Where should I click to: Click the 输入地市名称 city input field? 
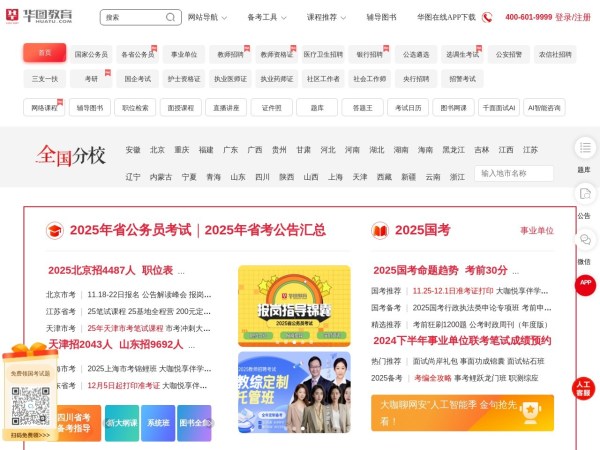514,173
